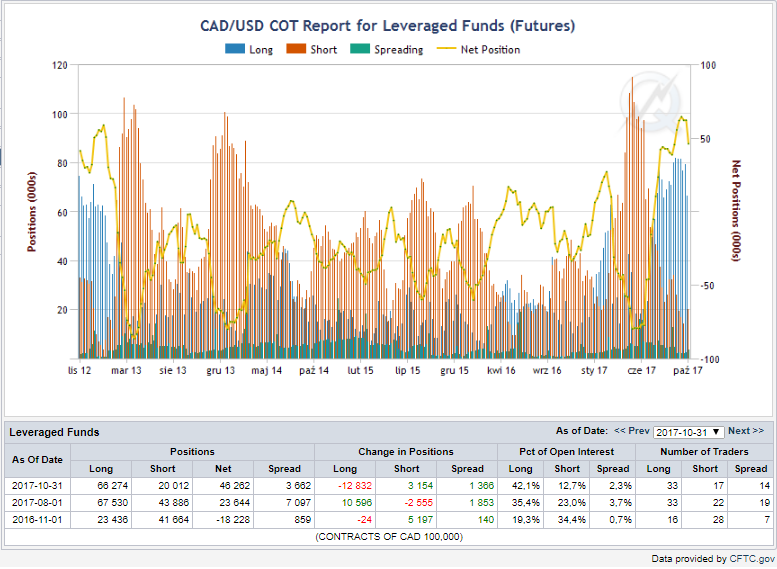
Task: Click the green Spreading legend color swatch
Action: pos(360,49)
